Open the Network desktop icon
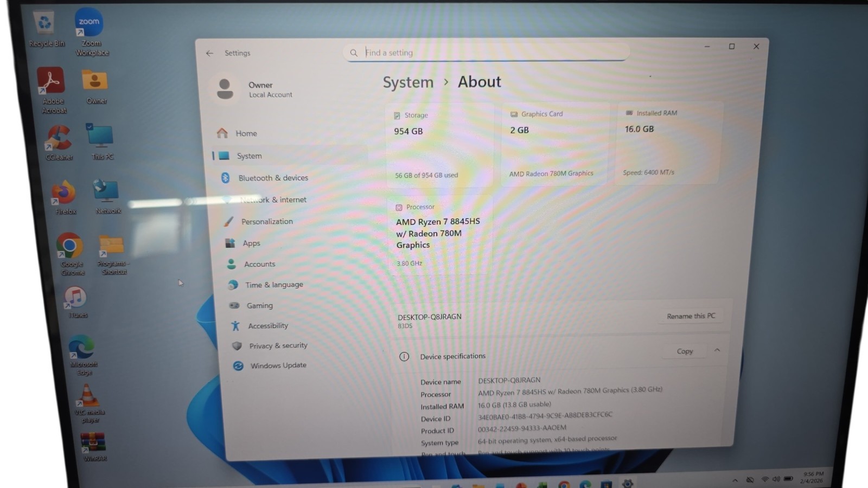 click(107, 197)
